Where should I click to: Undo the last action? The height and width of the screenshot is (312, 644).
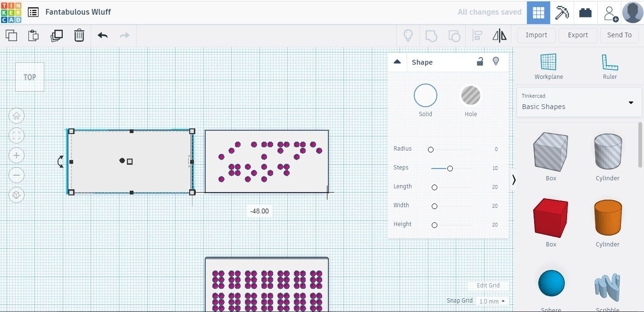(102, 35)
